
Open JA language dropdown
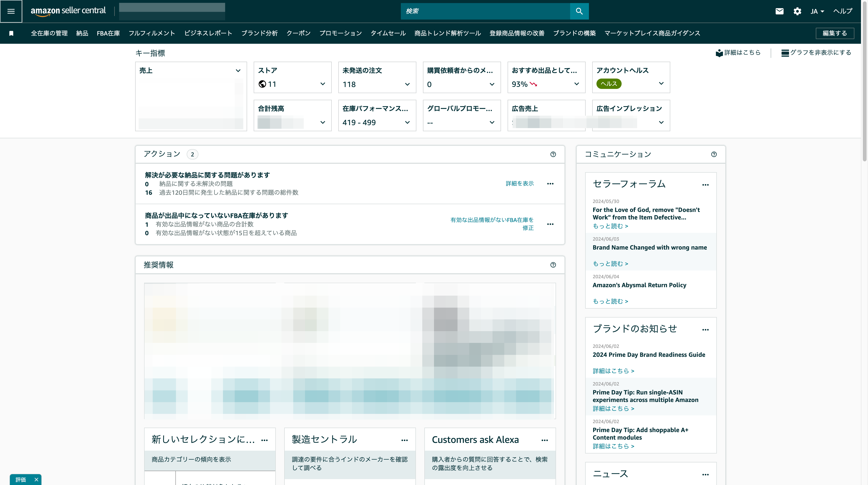pyautogui.click(x=817, y=11)
